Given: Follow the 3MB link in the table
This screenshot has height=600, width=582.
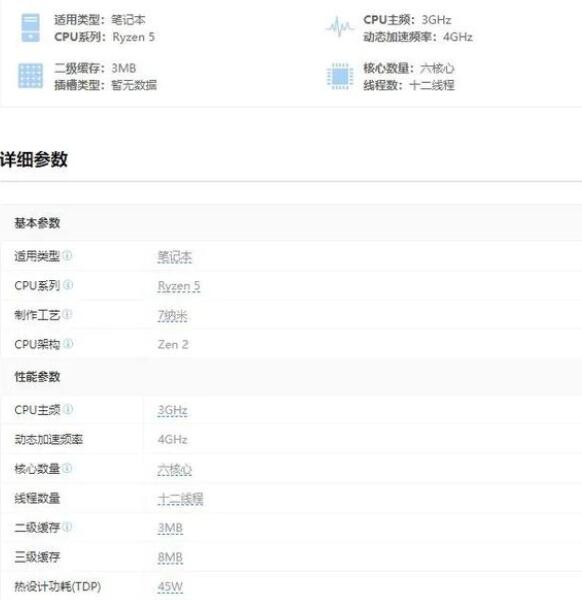Looking at the screenshot, I should coord(170,528).
